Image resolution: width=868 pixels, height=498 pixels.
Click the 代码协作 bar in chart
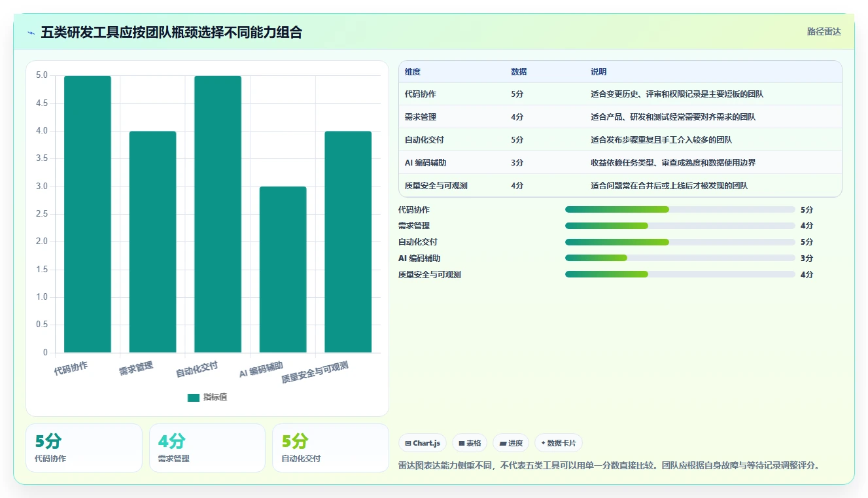[88, 214]
